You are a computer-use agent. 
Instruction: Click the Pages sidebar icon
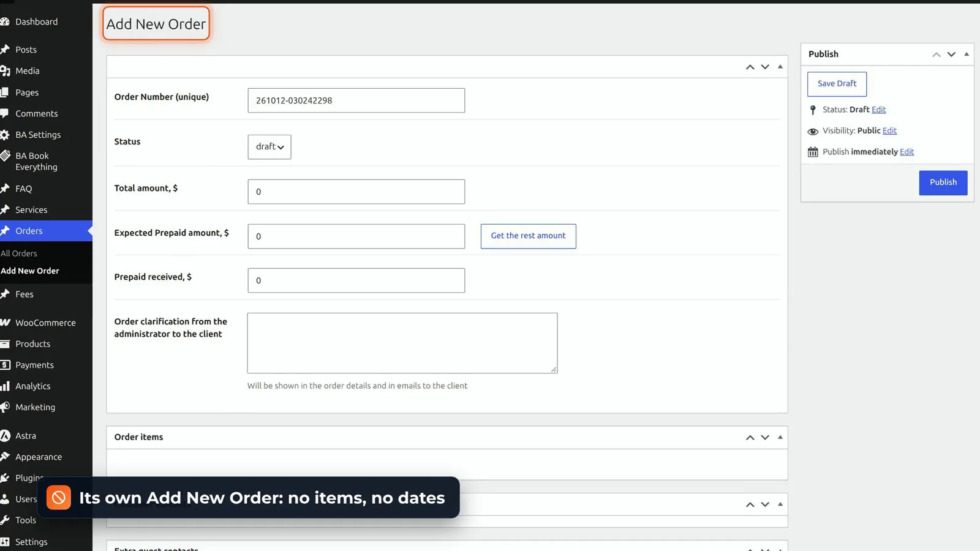(5, 92)
